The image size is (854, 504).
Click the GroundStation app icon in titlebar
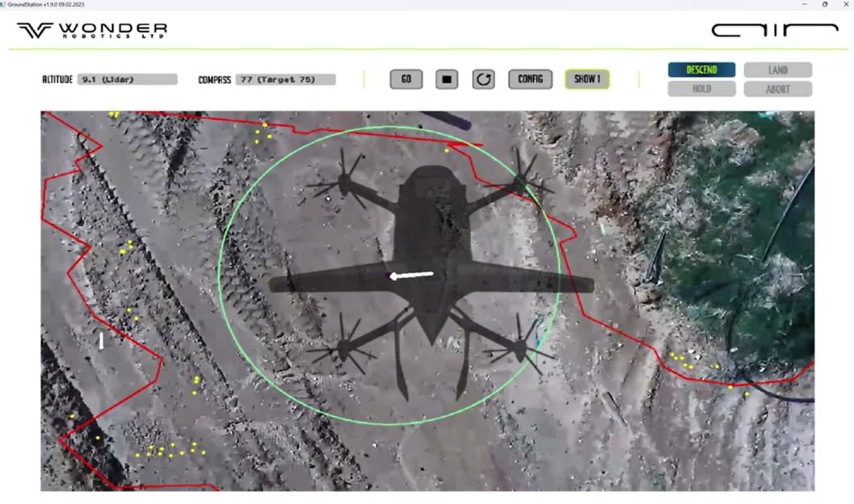[6, 4]
